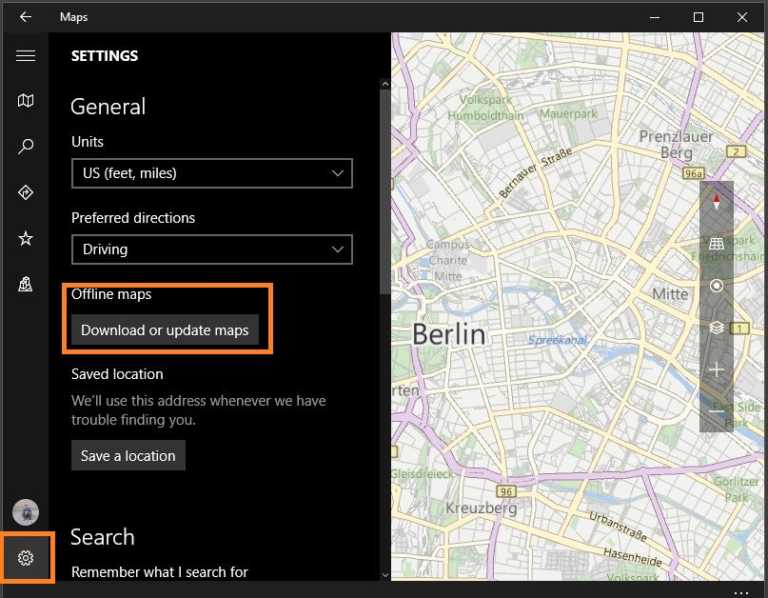This screenshot has height=598, width=768.
Task: Click the settings scrollbar down arrow
Action: (x=385, y=575)
